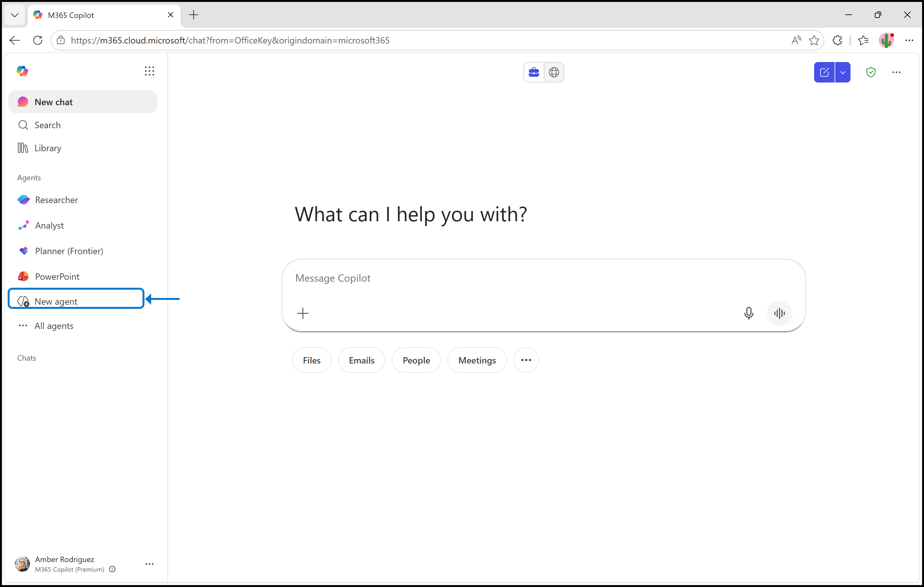Viewport: 924px width, 587px height.
Task: Click the 'What can I help you with?' heading
Action: (411, 214)
